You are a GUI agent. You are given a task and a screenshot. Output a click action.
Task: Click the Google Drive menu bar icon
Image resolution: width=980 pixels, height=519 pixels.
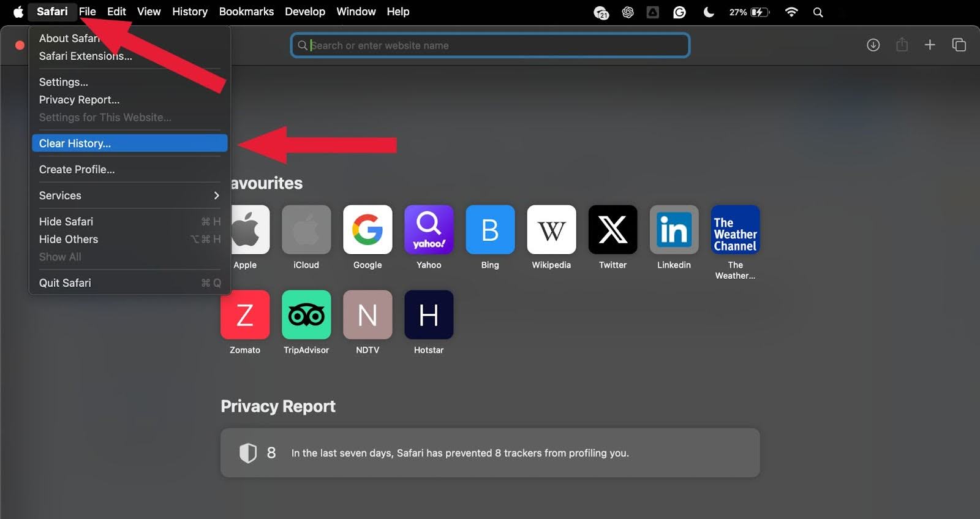click(x=653, y=12)
